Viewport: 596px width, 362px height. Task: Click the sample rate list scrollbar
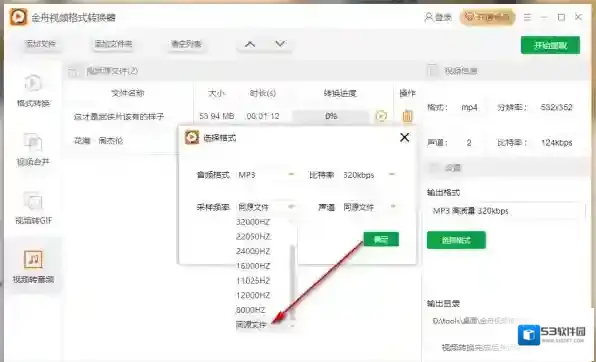pyautogui.click(x=292, y=281)
